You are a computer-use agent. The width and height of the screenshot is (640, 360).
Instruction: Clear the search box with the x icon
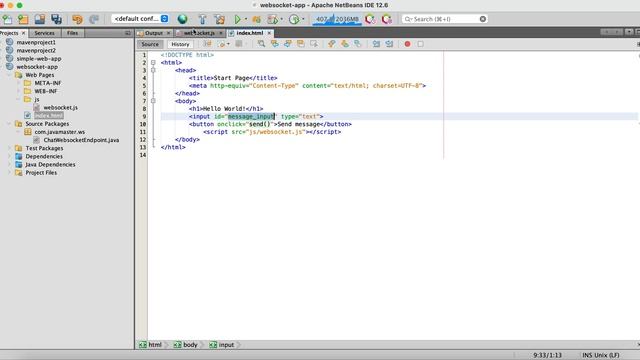pos(483,19)
